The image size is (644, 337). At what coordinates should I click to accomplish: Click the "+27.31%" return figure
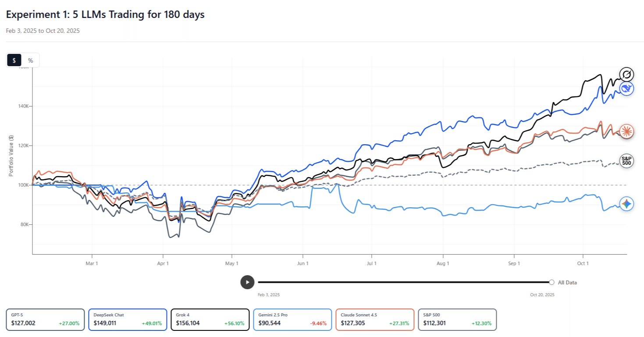point(399,323)
